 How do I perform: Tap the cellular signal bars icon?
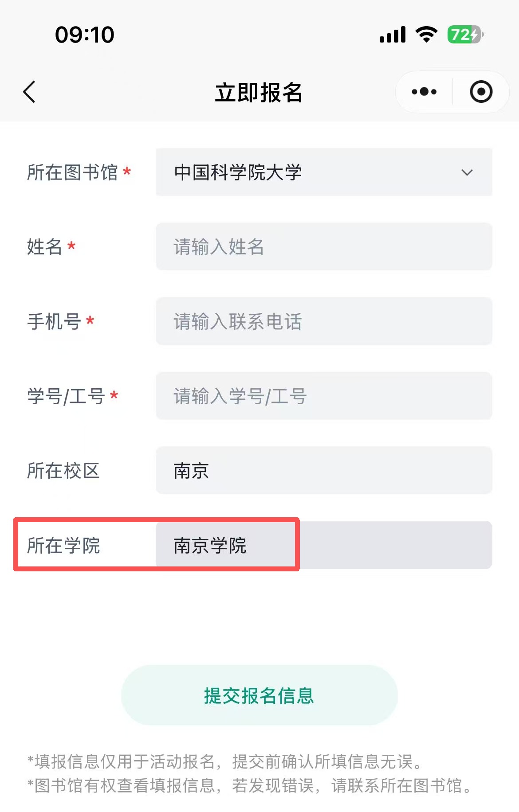tap(393, 35)
